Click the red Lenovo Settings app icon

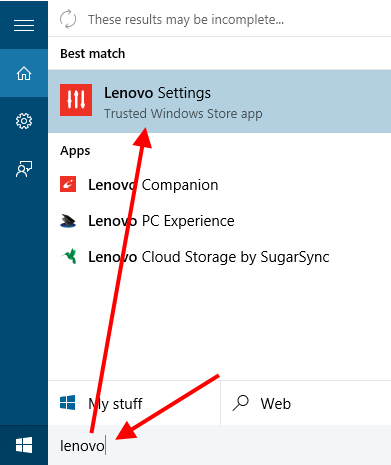76,100
